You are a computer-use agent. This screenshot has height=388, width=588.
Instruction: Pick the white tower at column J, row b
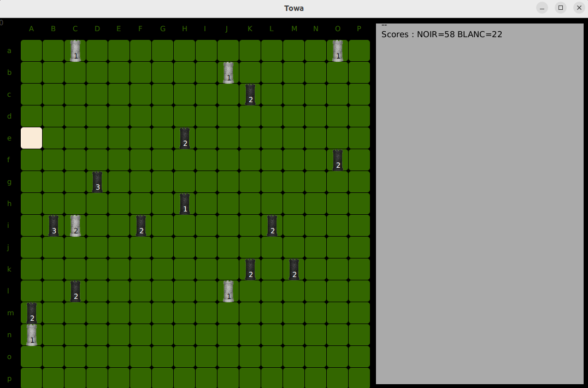[x=228, y=73]
